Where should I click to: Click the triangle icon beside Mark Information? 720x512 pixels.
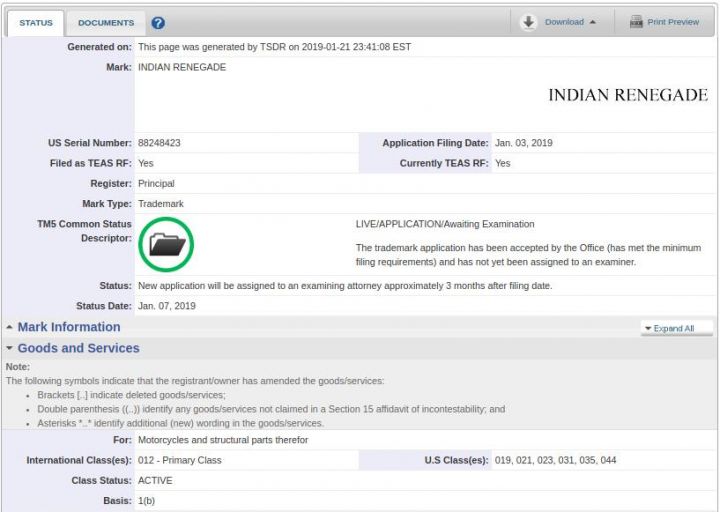pyautogui.click(x=9, y=328)
